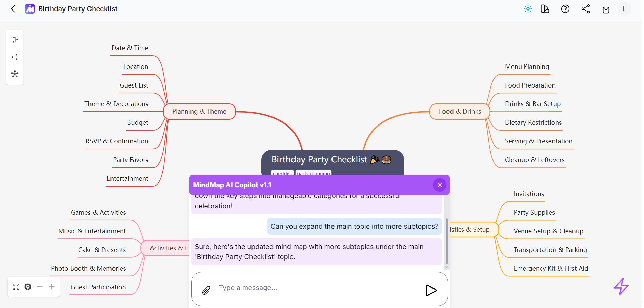Viewport: 644px width, 308px height.
Task: Click the Food Preparation subtopic
Action: tap(530, 85)
